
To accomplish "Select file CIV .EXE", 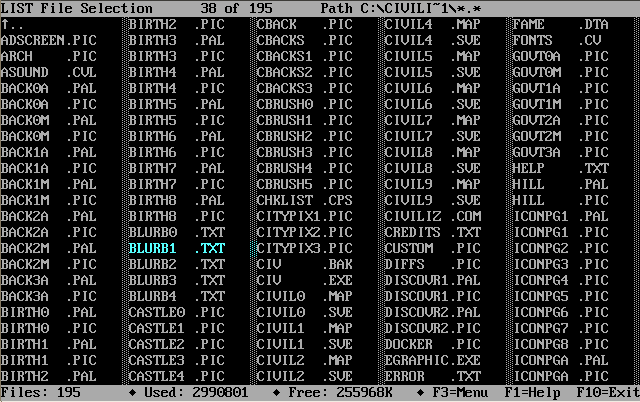I will (304, 280).
